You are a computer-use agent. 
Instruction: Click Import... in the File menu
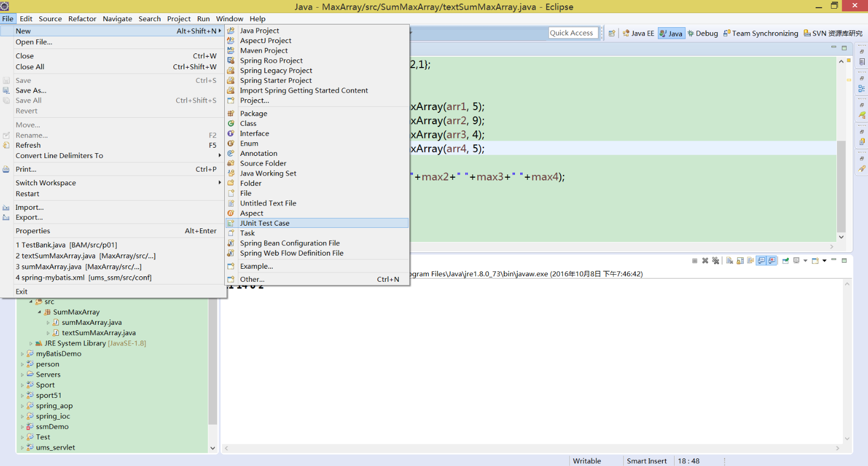[113, 207]
